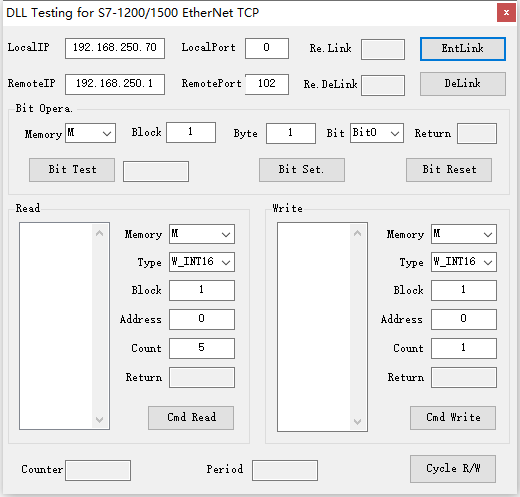Open the Read Type W_INT16 dropdown

(202, 262)
